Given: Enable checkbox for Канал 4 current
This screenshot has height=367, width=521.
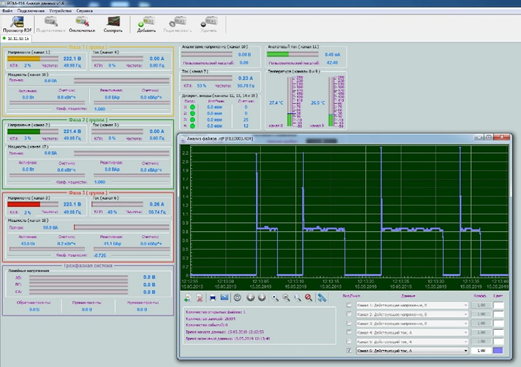Looking at the screenshot, I should tap(349, 332).
